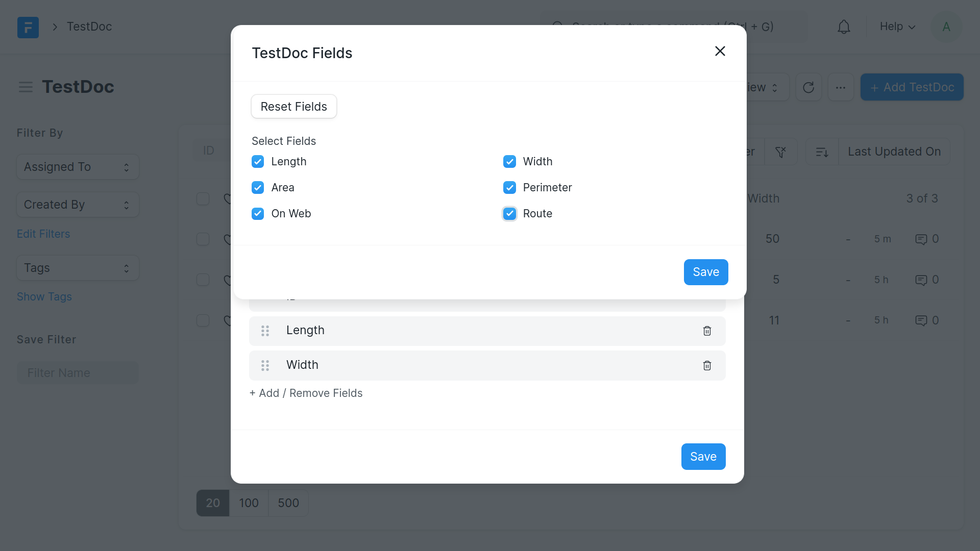Image resolution: width=980 pixels, height=551 pixels.
Task: Click the refresh list icon
Action: coord(808,88)
